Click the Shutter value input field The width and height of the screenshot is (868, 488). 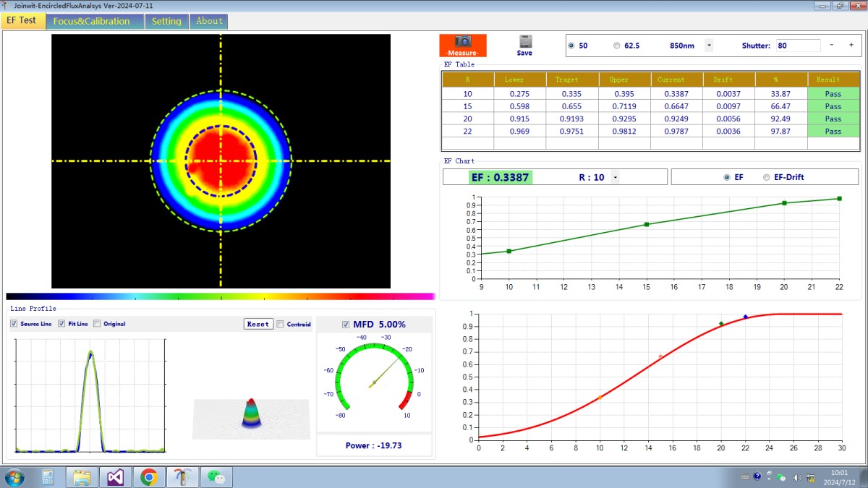(x=797, y=46)
